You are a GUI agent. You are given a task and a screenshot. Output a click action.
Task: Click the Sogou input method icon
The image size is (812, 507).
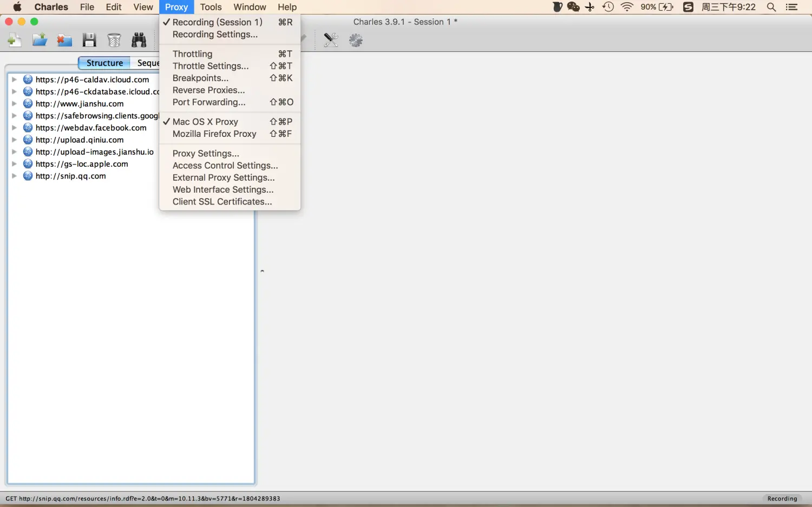(688, 7)
